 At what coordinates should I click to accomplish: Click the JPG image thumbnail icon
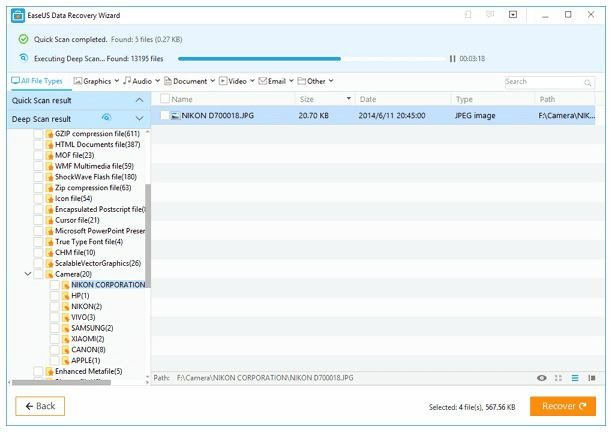click(x=175, y=116)
